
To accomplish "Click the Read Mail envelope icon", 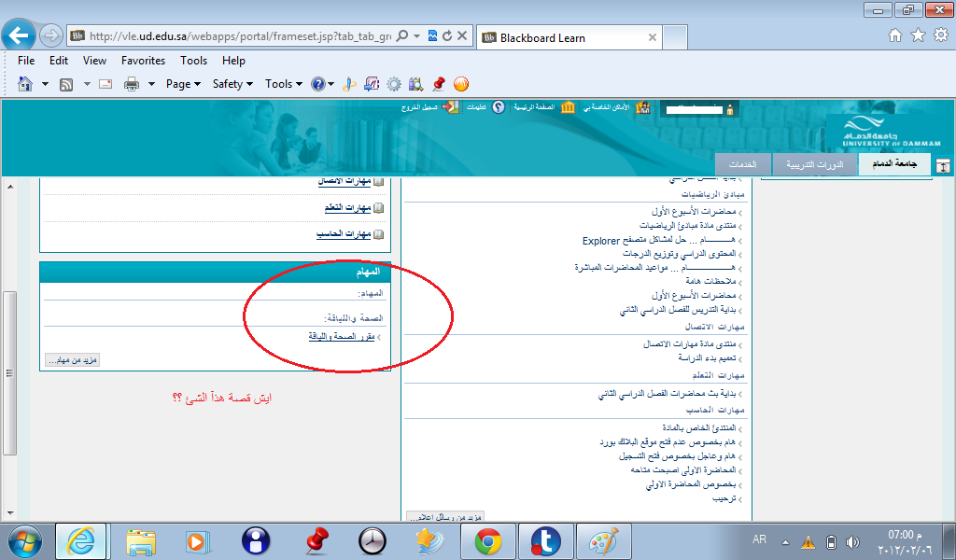I will tap(105, 84).
